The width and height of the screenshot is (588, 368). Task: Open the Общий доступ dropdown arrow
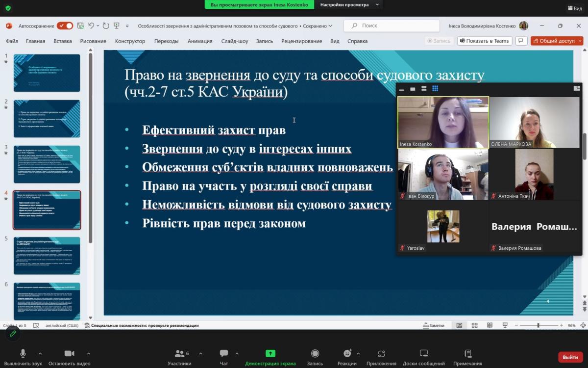pos(580,41)
